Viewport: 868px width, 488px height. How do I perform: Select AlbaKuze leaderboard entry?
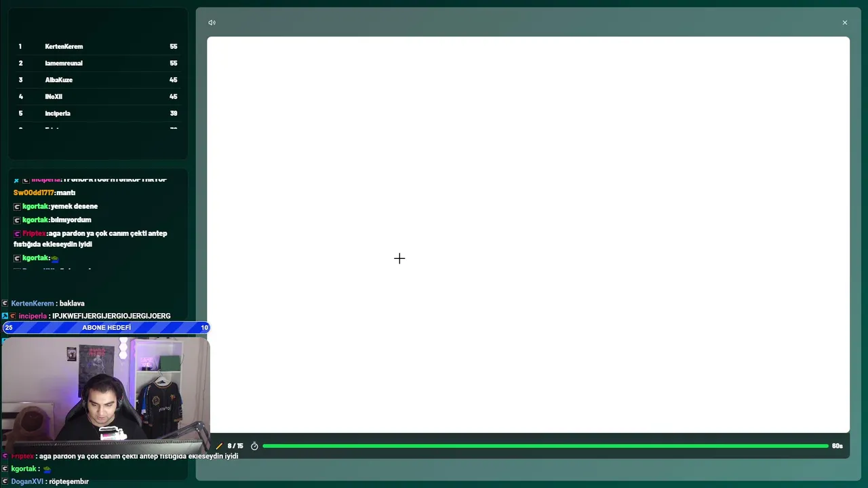98,80
